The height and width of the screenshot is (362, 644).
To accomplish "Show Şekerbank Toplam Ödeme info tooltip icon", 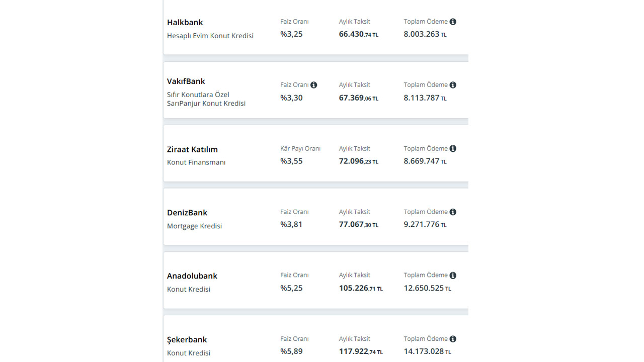I will tap(453, 339).
